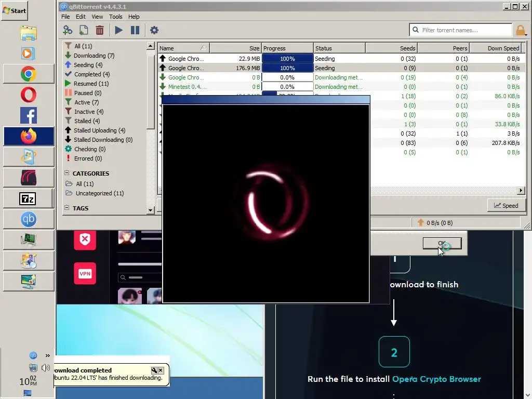Open the File Explorer taskbar icon
Screen dimensions: 532x399
(x=29, y=33)
